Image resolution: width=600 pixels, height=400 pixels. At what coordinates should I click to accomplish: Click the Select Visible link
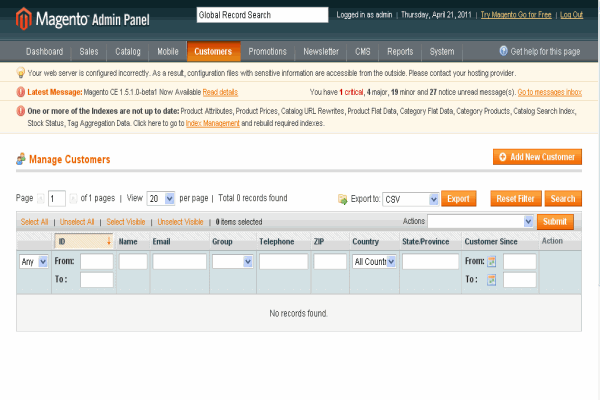click(126, 222)
